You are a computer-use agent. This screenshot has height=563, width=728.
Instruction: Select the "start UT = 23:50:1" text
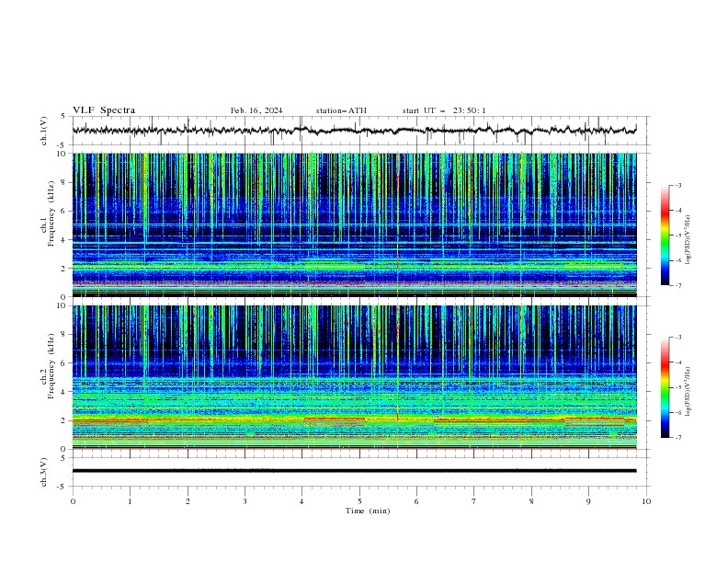tap(444, 110)
